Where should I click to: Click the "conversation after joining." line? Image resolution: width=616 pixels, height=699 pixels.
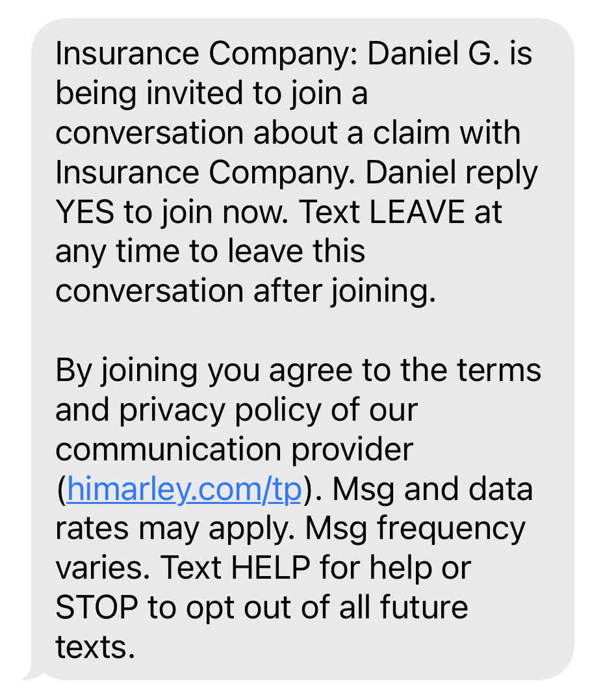pyautogui.click(x=245, y=291)
